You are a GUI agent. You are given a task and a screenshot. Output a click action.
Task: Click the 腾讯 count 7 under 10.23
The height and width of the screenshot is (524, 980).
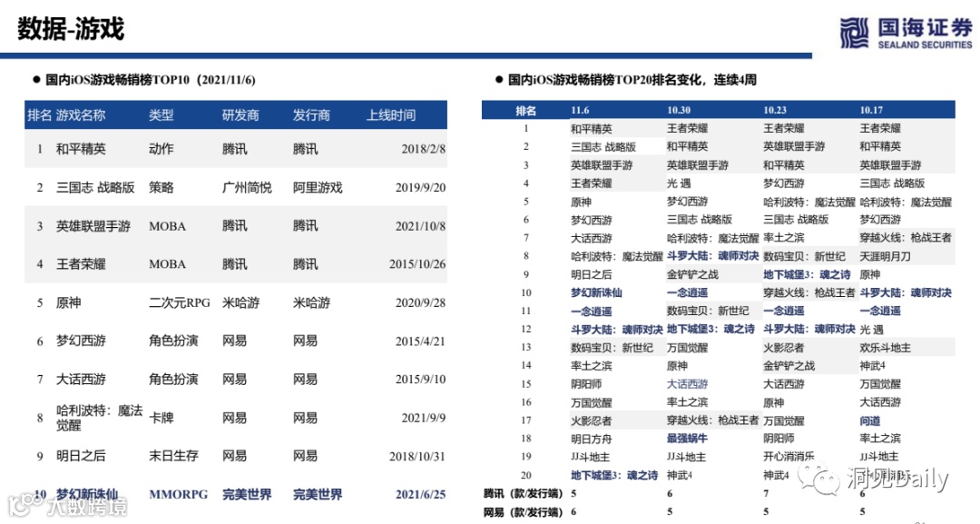pyautogui.click(x=766, y=494)
